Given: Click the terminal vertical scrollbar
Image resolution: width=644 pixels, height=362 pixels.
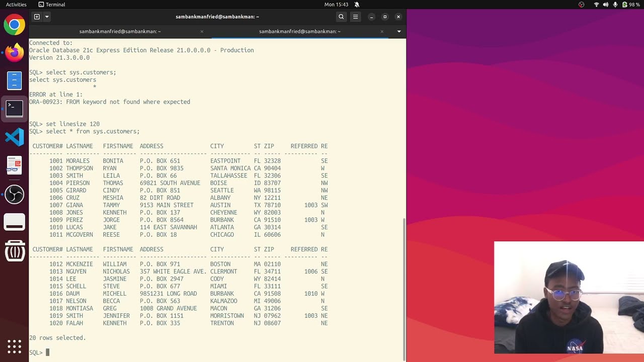Looking at the screenshot, I should click(x=404, y=289).
